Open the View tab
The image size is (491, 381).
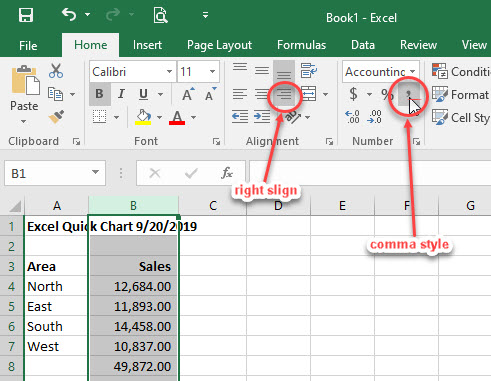tap(474, 45)
